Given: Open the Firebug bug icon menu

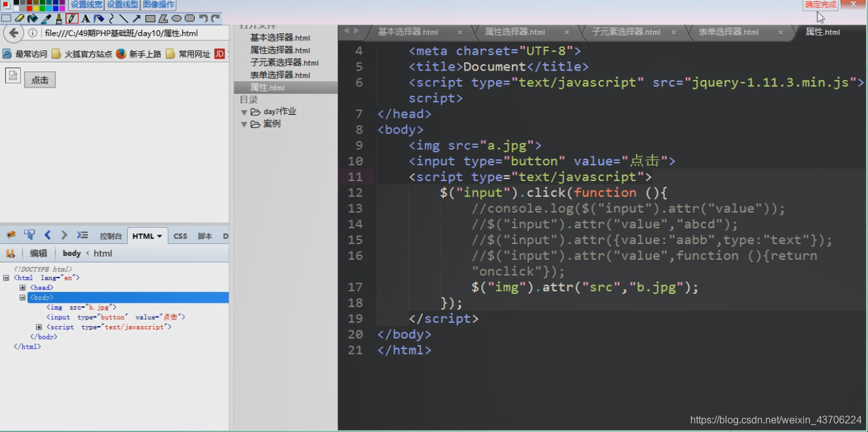Looking at the screenshot, I should coord(11,235).
